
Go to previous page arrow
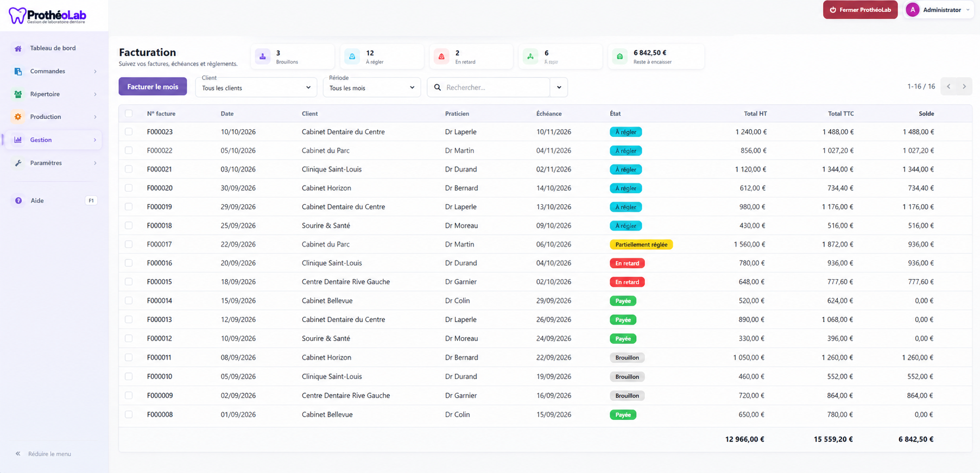point(949,86)
